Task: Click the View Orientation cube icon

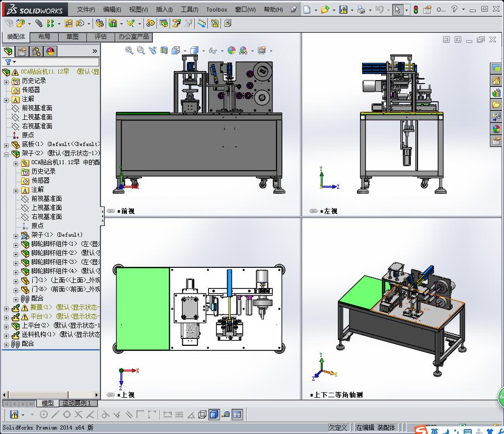Action: pyautogui.click(x=176, y=50)
